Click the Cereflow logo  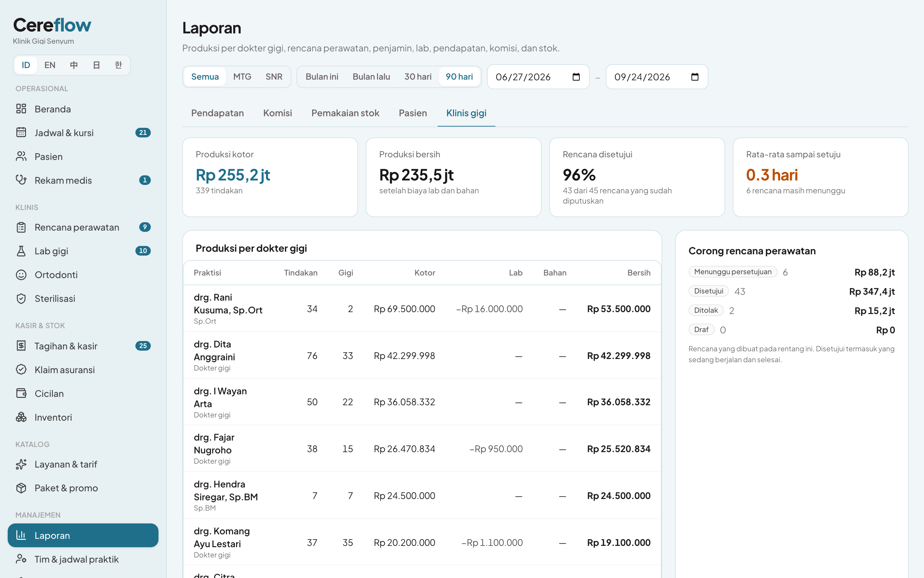pos(52,25)
